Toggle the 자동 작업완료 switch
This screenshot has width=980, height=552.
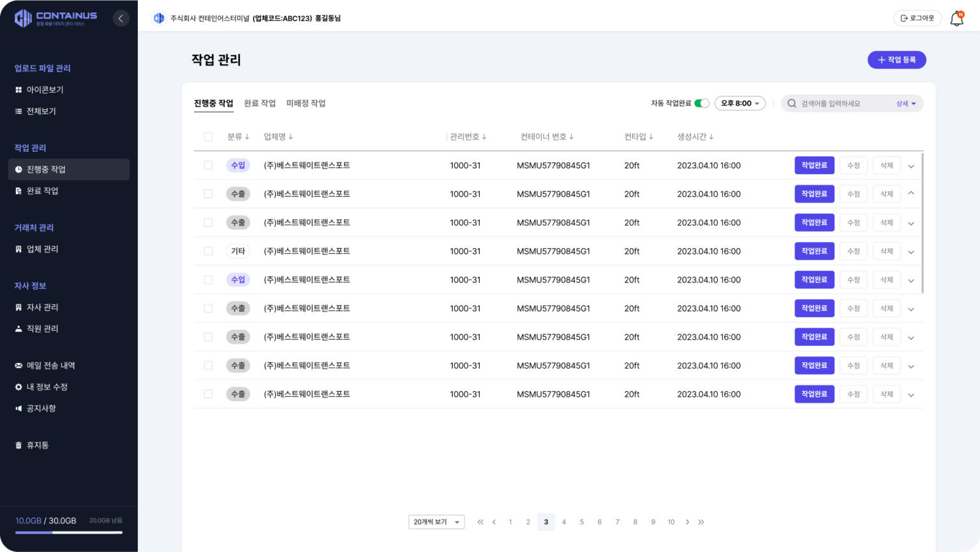(x=701, y=103)
